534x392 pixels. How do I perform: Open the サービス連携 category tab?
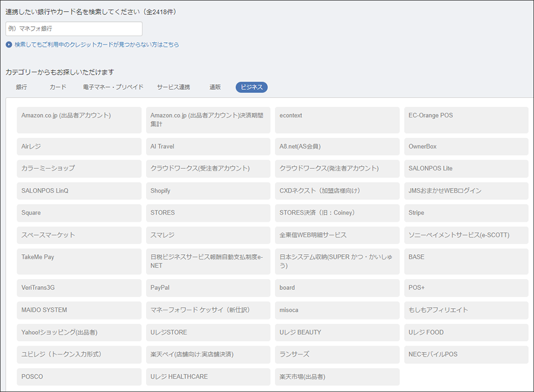click(x=174, y=87)
